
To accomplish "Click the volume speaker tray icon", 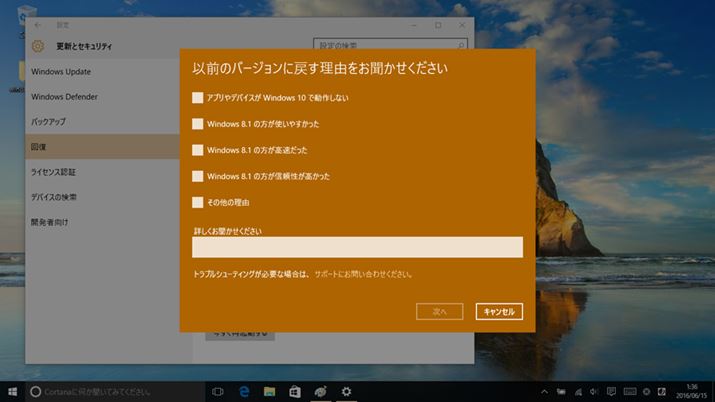I will pyautogui.click(x=594, y=392).
